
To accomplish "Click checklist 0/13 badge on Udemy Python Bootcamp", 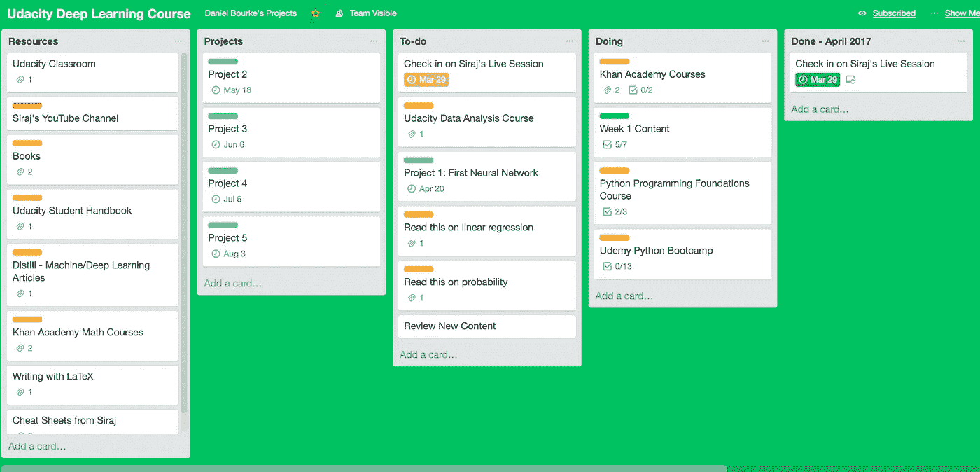I will click(617, 267).
